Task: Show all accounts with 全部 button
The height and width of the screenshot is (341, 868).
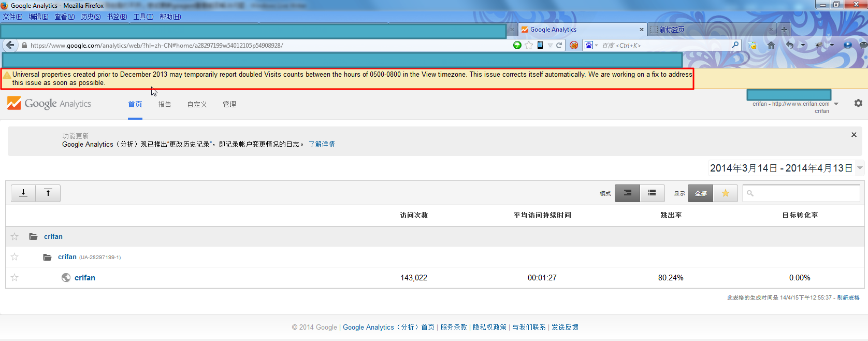Action: click(701, 193)
